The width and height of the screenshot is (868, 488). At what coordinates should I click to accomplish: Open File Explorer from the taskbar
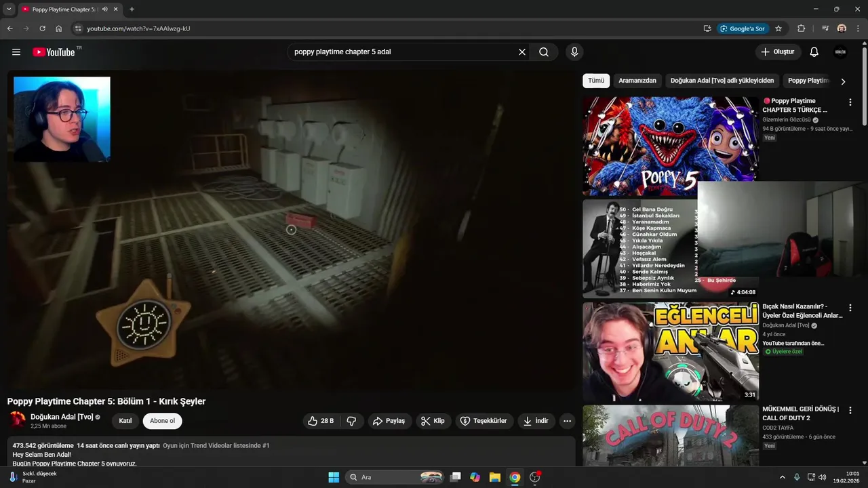(495, 477)
